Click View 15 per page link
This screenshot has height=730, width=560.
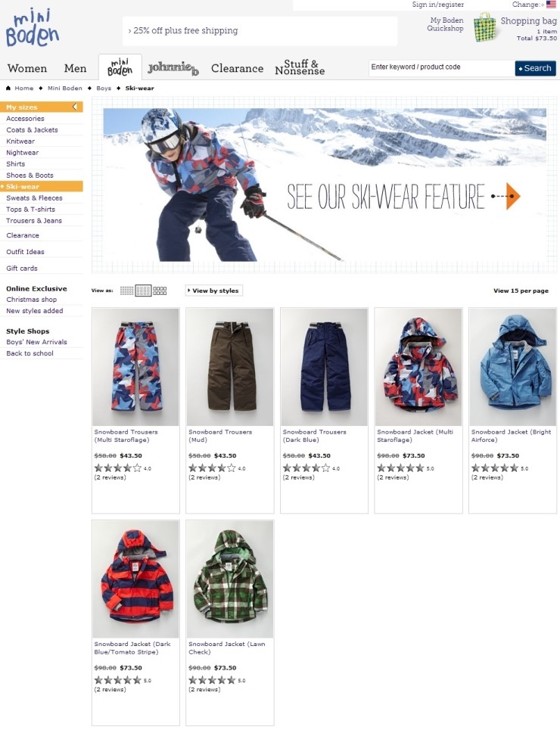(x=521, y=290)
